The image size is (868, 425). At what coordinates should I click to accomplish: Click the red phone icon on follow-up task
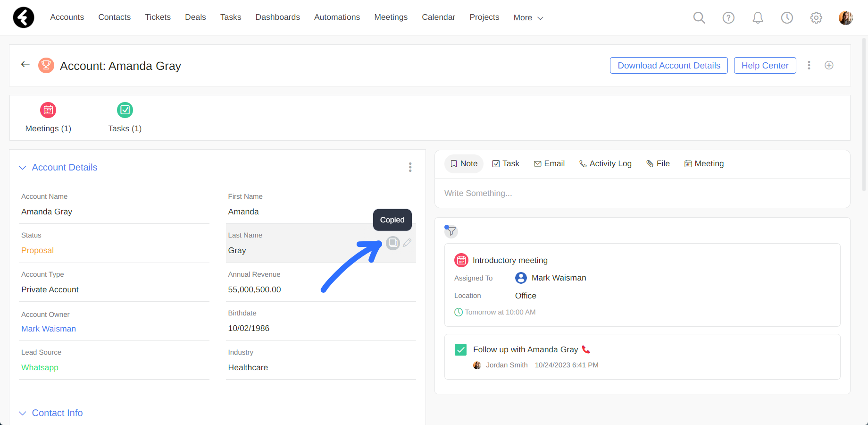[586, 349]
